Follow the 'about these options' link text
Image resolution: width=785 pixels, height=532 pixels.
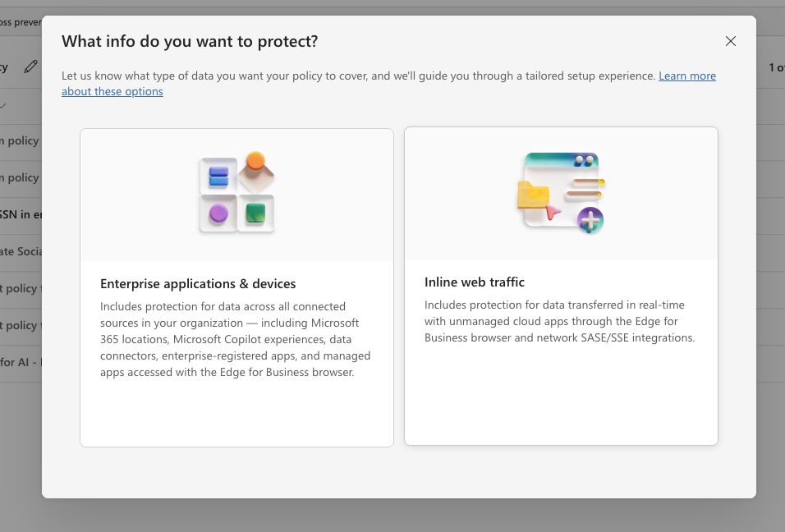pos(112,91)
